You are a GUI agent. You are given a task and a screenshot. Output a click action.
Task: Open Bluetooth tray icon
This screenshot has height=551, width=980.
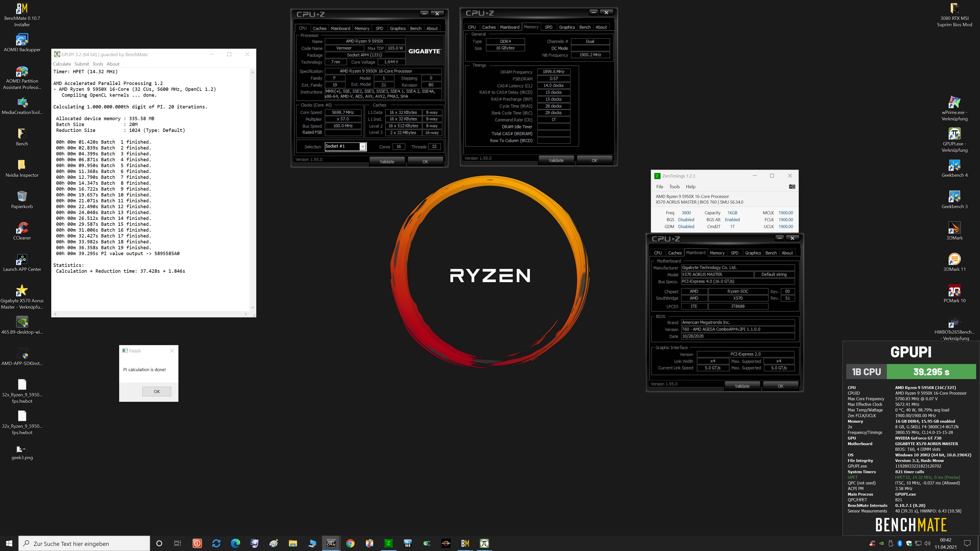click(x=900, y=543)
